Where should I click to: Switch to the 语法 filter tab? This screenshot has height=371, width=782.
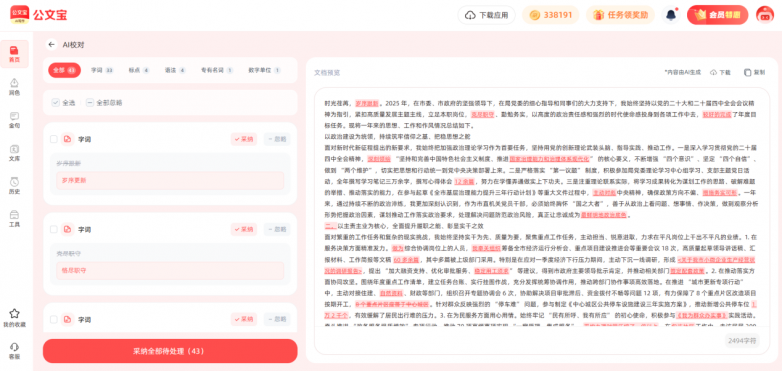click(175, 70)
